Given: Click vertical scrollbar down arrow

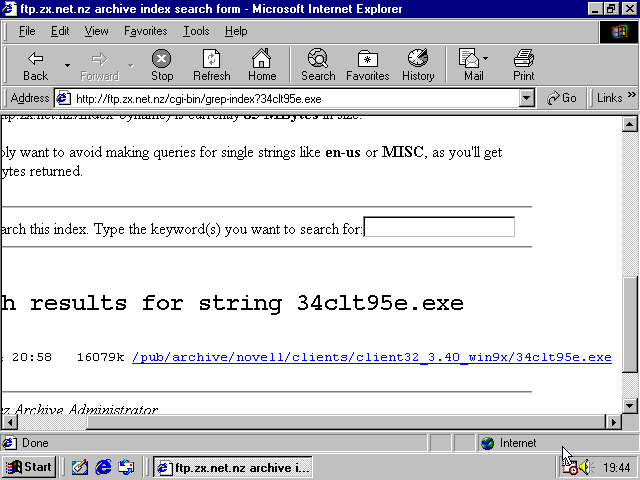Looking at the screenshot, I should coord(630,406).
